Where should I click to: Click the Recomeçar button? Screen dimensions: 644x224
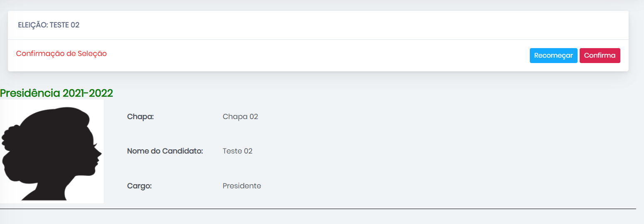[x=553, y=56]
